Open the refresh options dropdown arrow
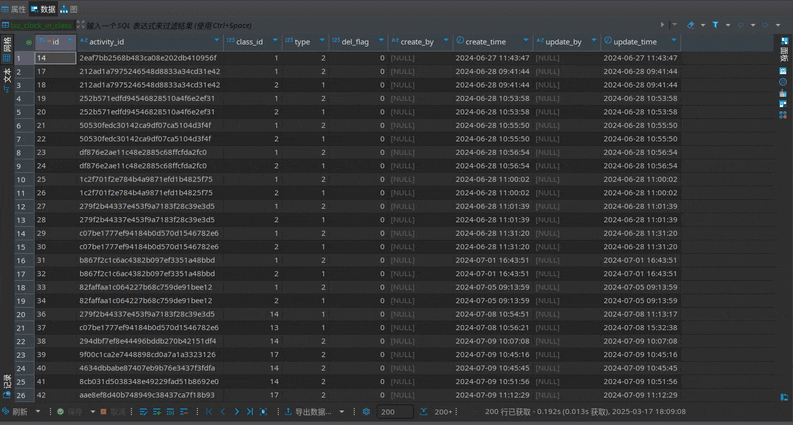Image resolution: width=793 pixels, height=425 pixels. click(x=37, y=412)
